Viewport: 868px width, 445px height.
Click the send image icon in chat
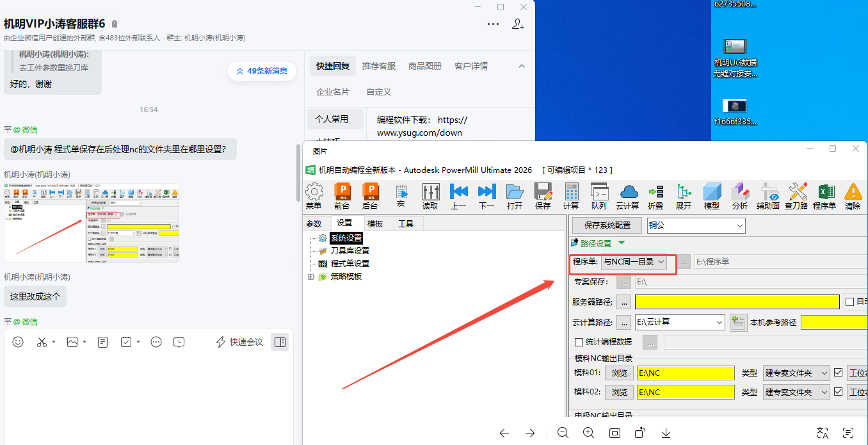click(72, 342)
